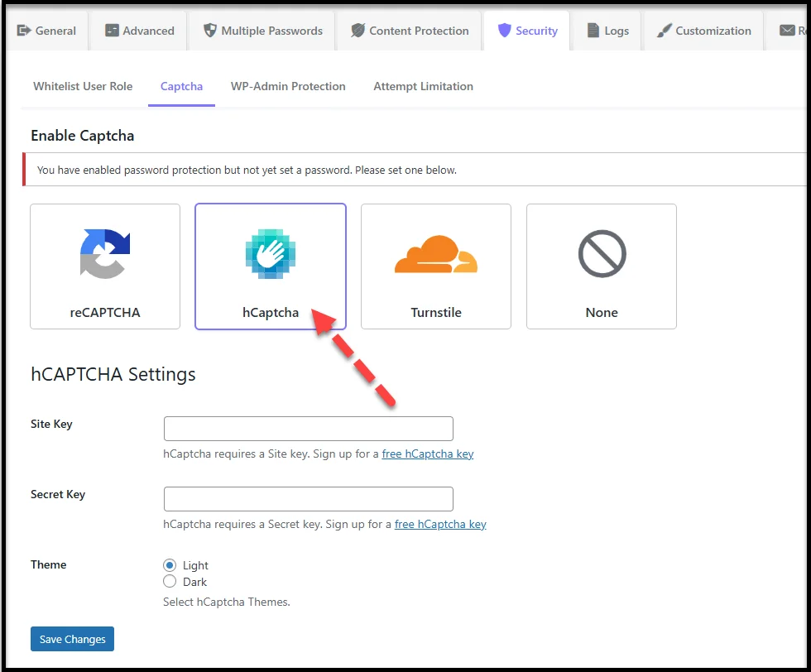Select the Dark theme option
The width and height of the screenshot is (811, 672).
(x=169, y=582)
